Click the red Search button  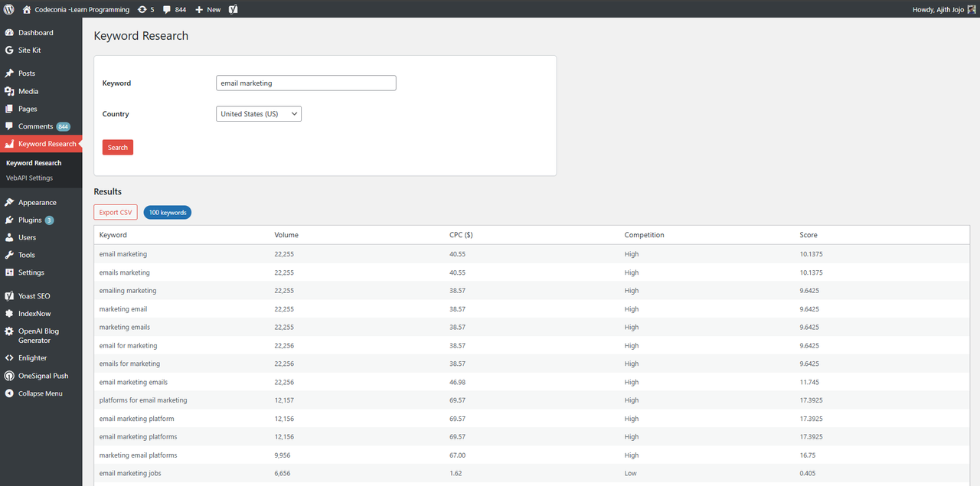coord(118,147)
